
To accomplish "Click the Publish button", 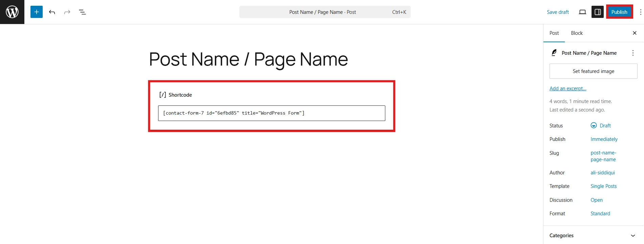I will click(619, 12).
